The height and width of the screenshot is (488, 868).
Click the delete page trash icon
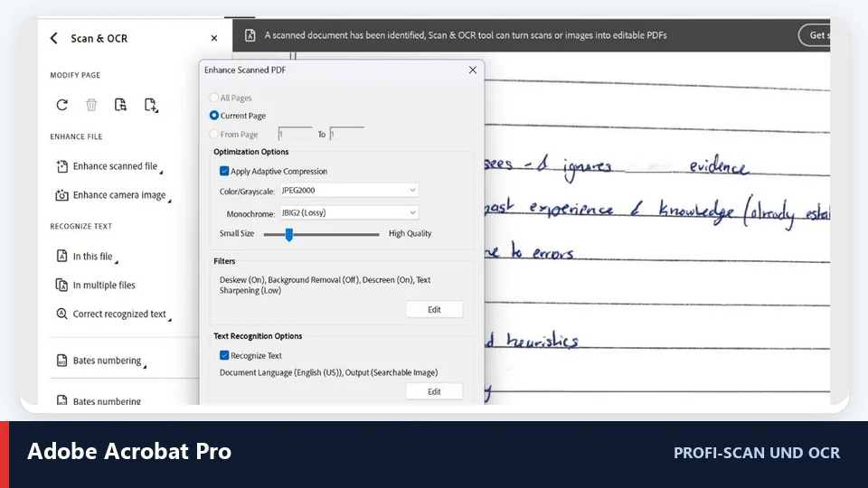[x=91, y=105]
